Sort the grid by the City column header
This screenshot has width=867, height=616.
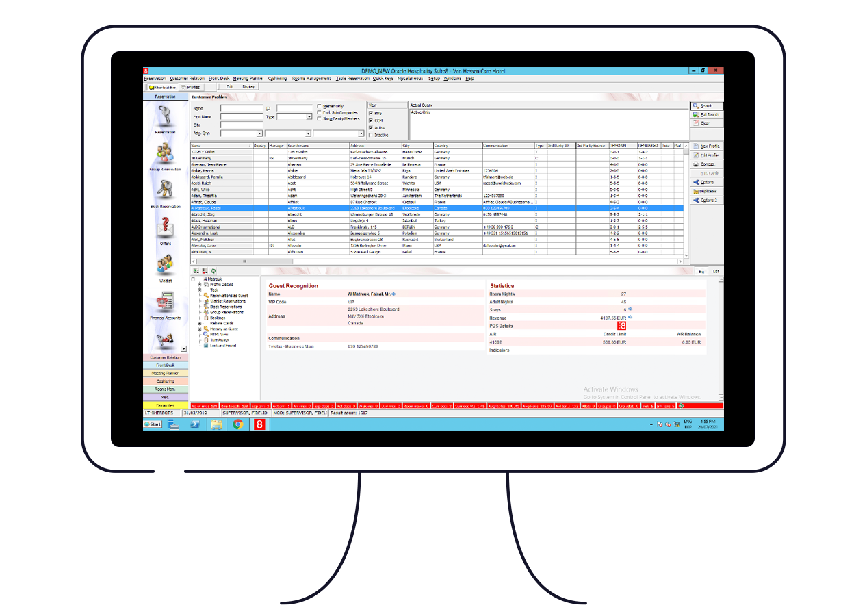point(417,146)
